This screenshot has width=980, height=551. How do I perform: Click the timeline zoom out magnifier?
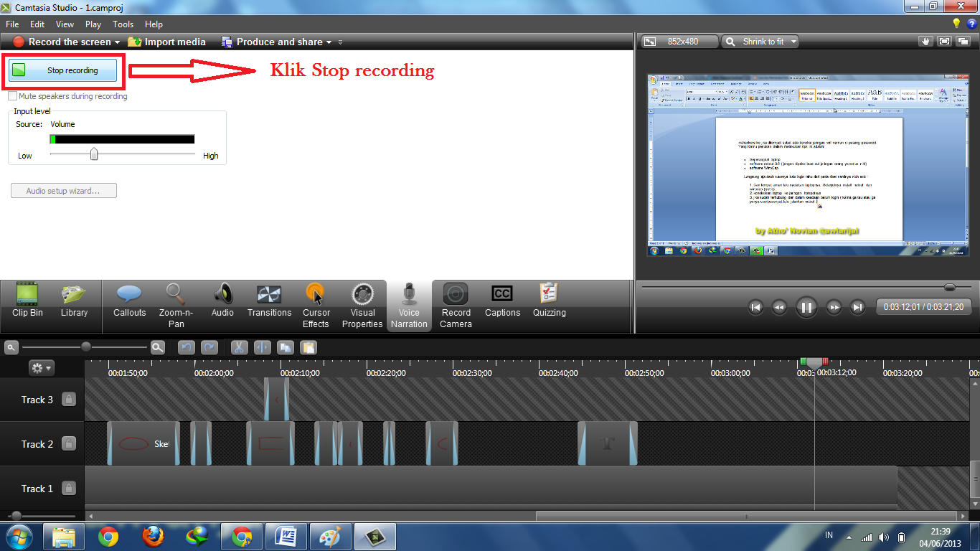(11, 347)
